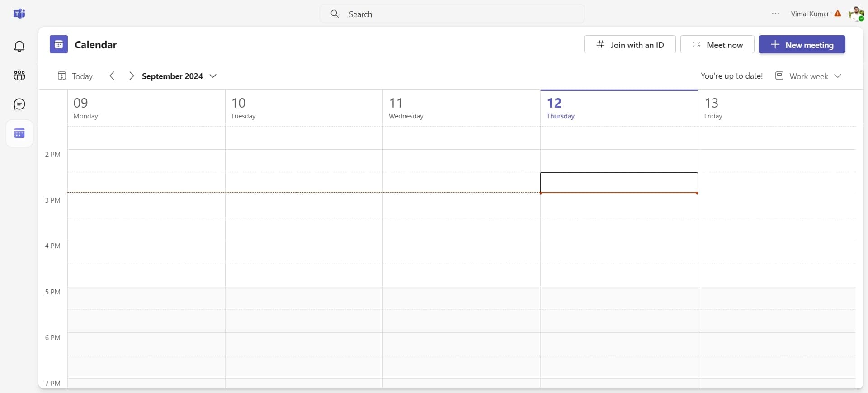The width and height of the screenshot is (868, 393).
Task: Click in the Search box
Action: [452, 14]
